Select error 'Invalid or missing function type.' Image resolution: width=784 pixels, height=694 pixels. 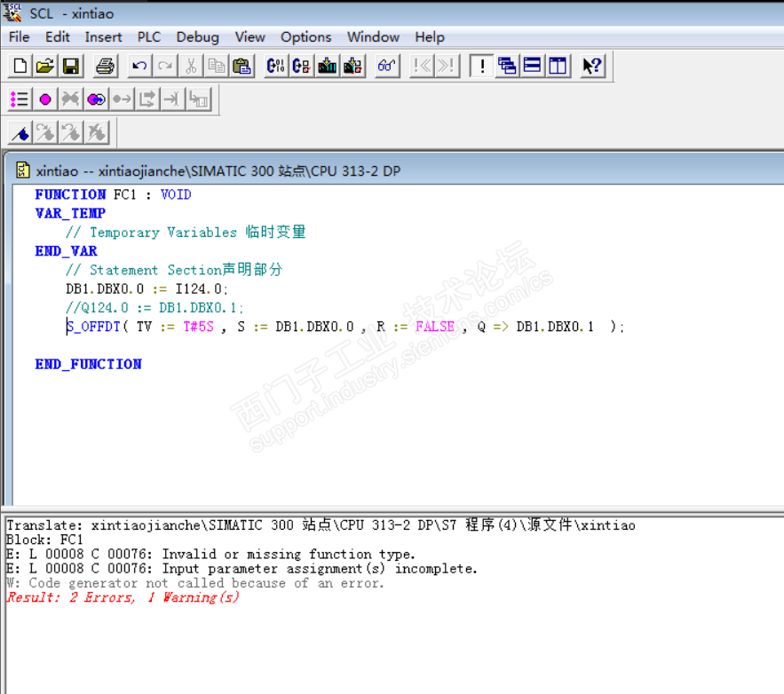point(210,554)
